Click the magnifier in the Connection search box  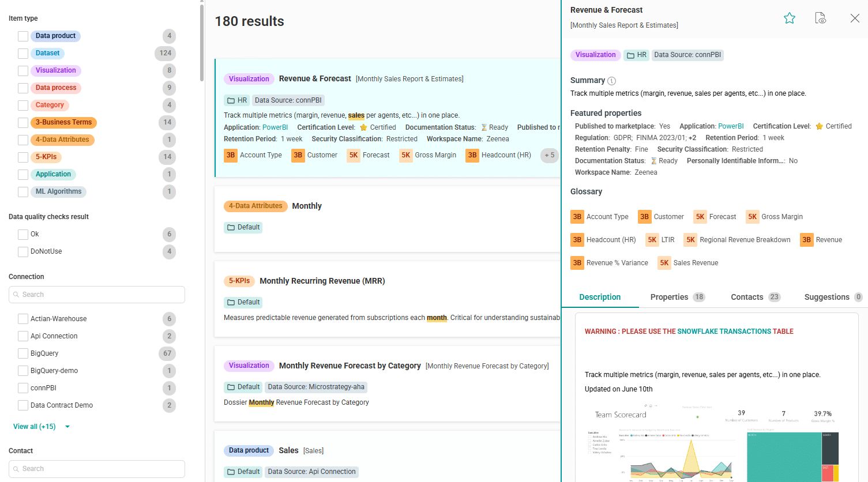16,295
